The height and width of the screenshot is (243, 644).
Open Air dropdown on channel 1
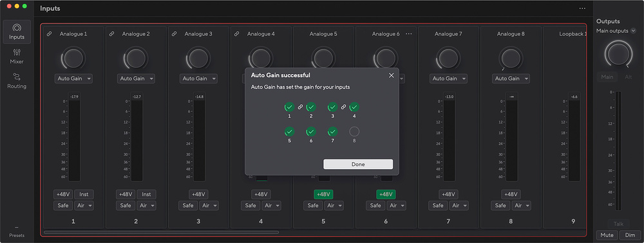tap(84, 205)
